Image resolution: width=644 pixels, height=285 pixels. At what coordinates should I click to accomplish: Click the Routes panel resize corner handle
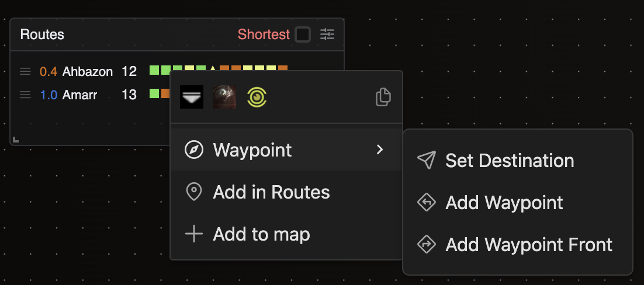tap(16, 140)
